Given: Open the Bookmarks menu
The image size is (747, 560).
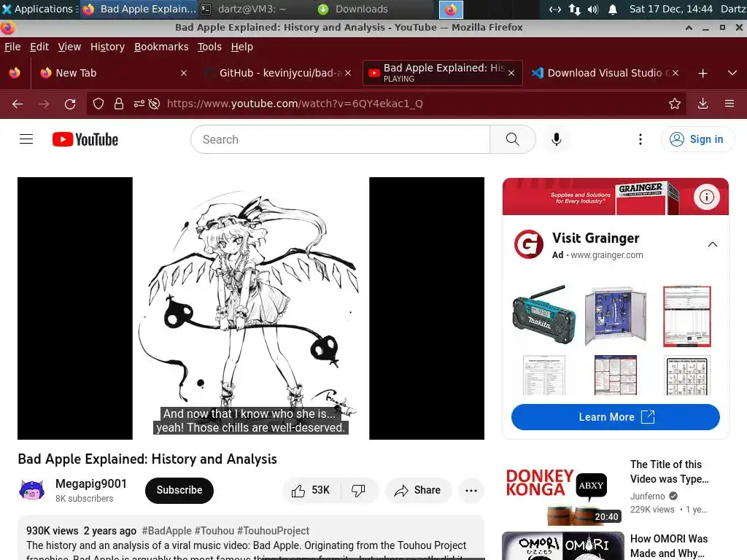Looking at the screenshot, I should [161, 47].
